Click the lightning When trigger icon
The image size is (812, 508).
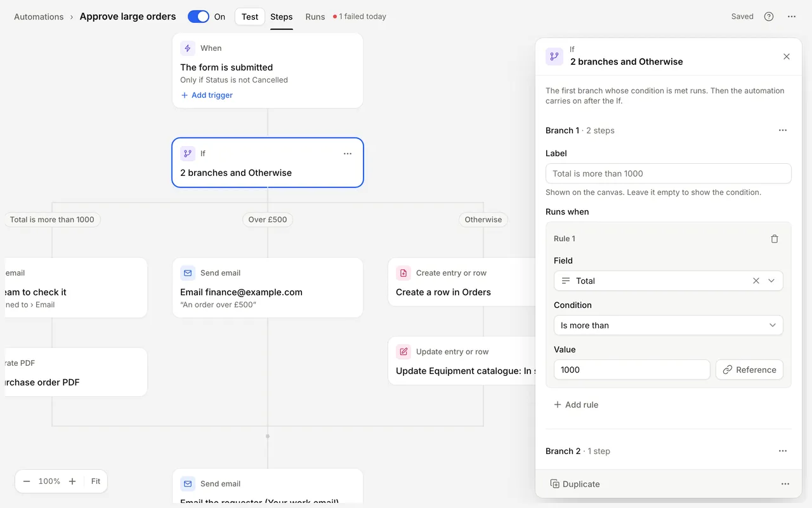pyautogui.click(x=188, y=48)
